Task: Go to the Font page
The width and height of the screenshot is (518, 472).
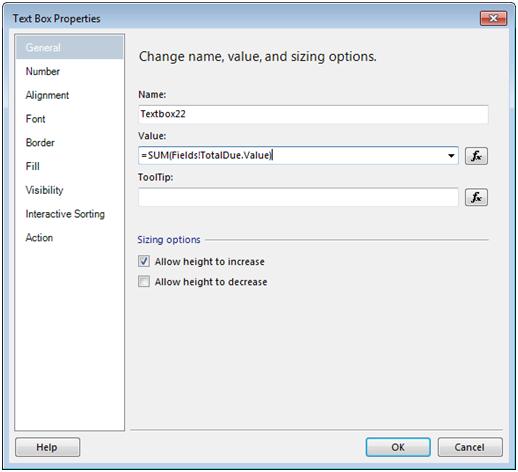Action: click(35, 119)
